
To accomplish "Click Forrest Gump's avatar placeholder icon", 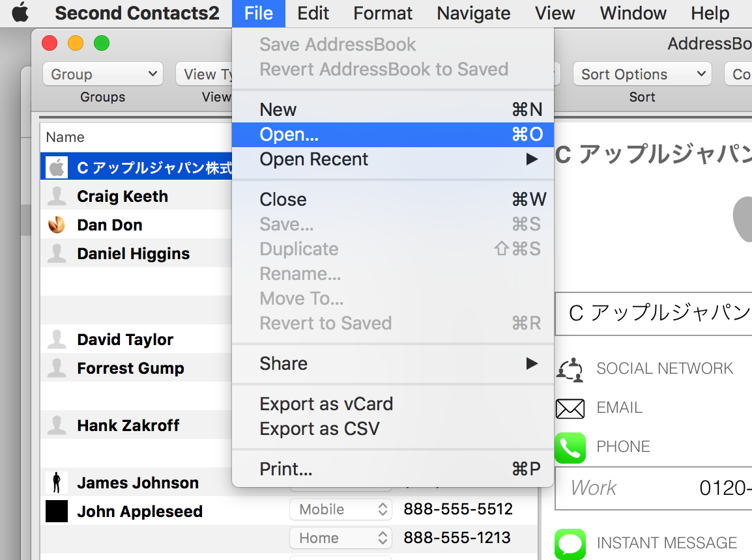I will [57, 368].
